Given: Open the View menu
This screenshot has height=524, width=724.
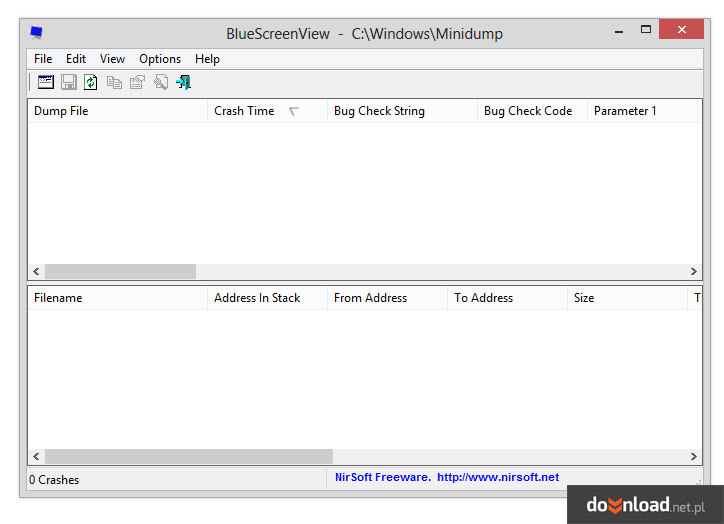Looking at the screenshot, I should click(x=112, y=59).
